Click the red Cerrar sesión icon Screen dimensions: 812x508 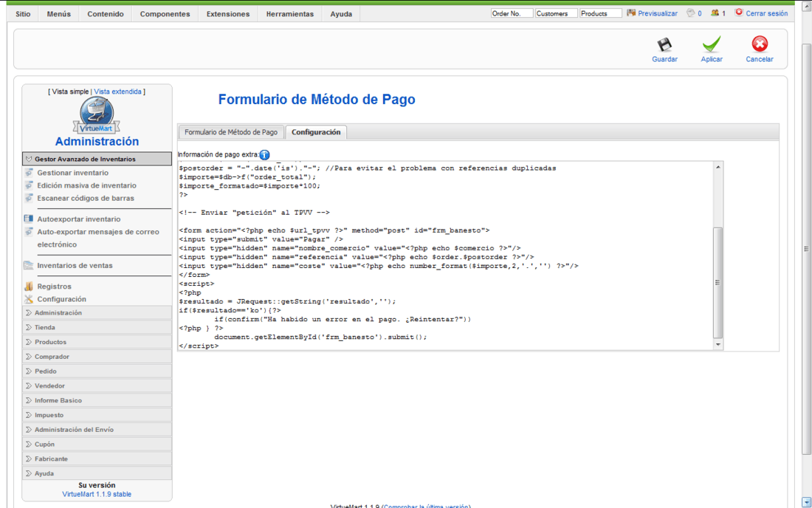tap(739, 13)
